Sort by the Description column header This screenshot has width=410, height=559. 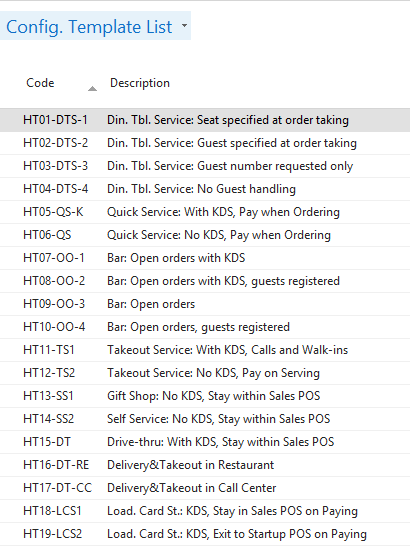tap(140, 83)
